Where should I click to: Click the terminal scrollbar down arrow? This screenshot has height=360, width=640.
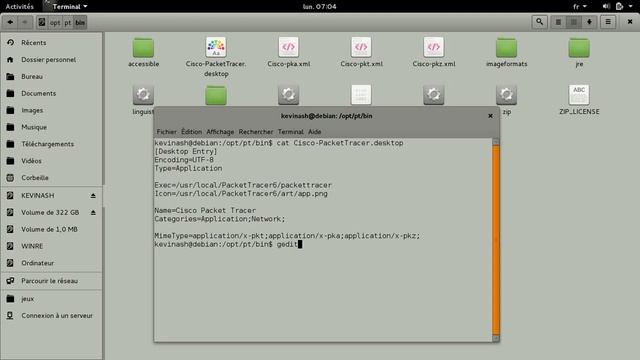(x=496, y=338)
